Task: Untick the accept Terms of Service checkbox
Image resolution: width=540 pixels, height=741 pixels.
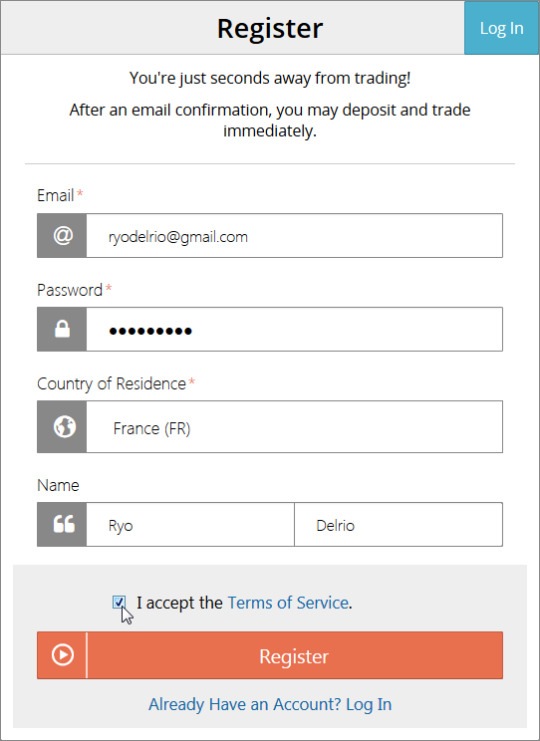Action: (x=119, y=602)
